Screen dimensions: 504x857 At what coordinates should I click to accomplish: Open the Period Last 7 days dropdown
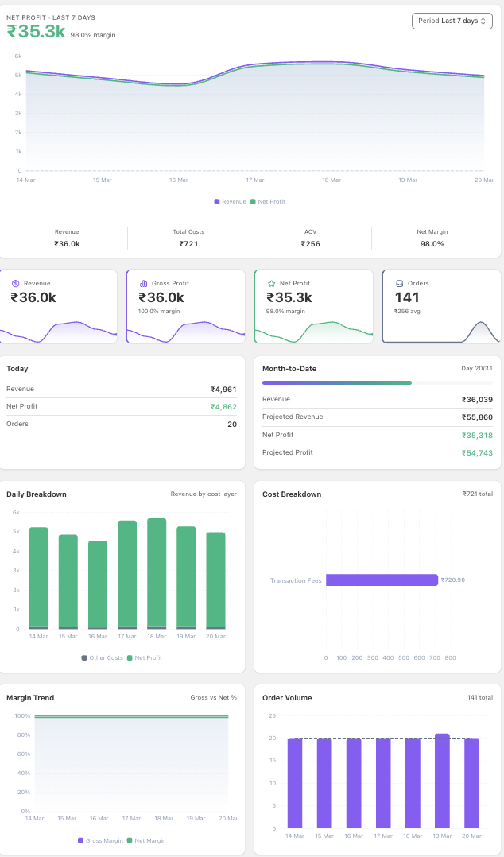click(x=452, y=21)
